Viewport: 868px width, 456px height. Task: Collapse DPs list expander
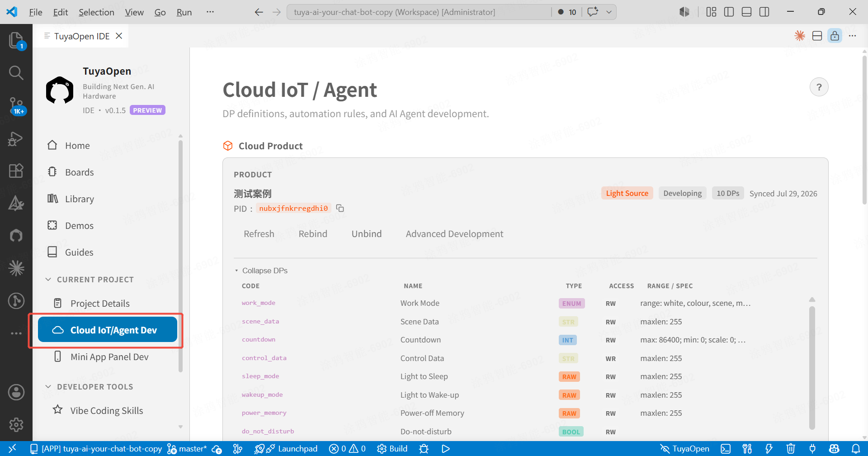261,271
